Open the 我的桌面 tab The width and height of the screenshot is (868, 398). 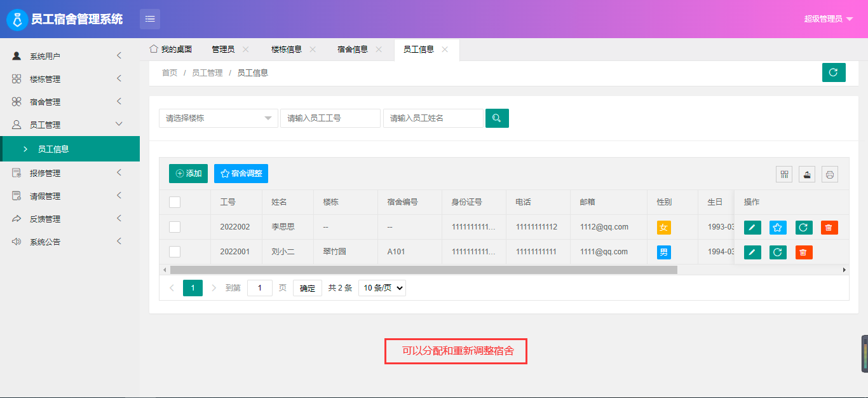point(171,50)
